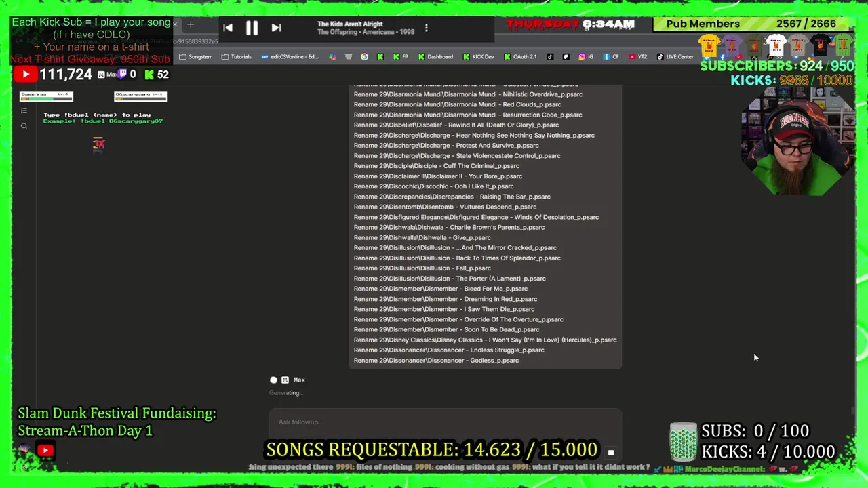The image size is (868, 488).
Task: Select line Dismember - I Saw Them Die
Action: pyautogui.click(x=443, y=309)
